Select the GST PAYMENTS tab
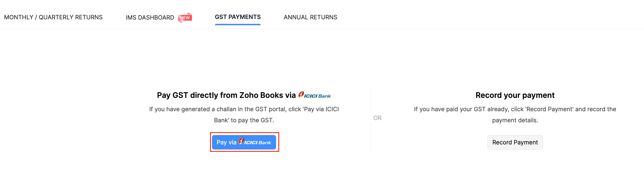Viewport: 644px width, 181px height. 238,17
